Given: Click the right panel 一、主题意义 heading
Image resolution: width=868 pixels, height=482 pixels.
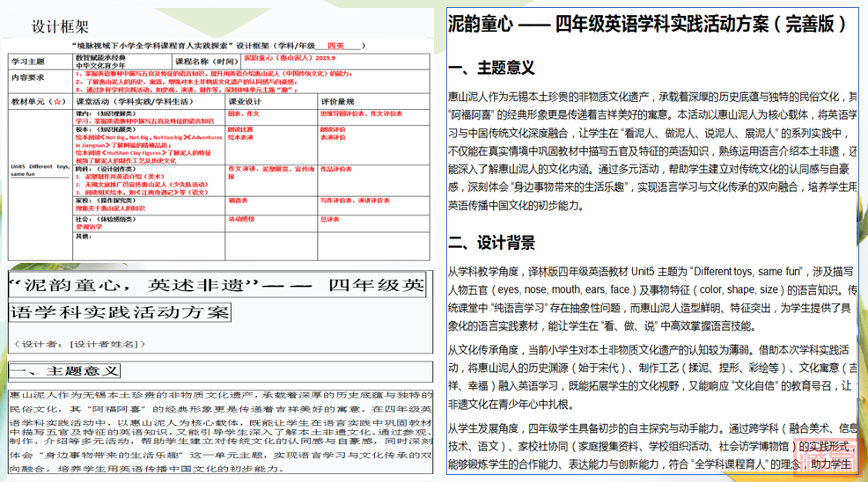Looking at the screenshot, I should tap(491, 68).
